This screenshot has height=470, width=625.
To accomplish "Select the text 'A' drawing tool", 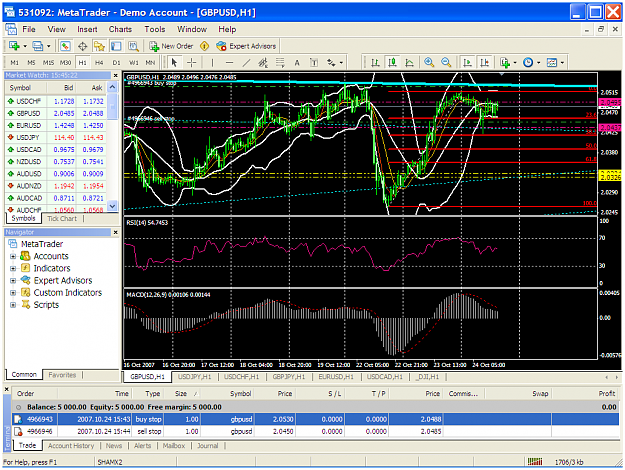I will tap(297, 63).
